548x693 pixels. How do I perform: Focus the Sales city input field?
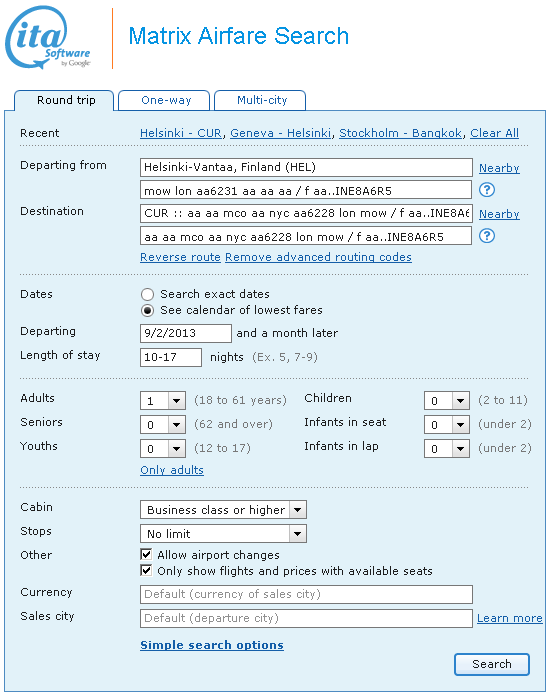tap(306, 618)
